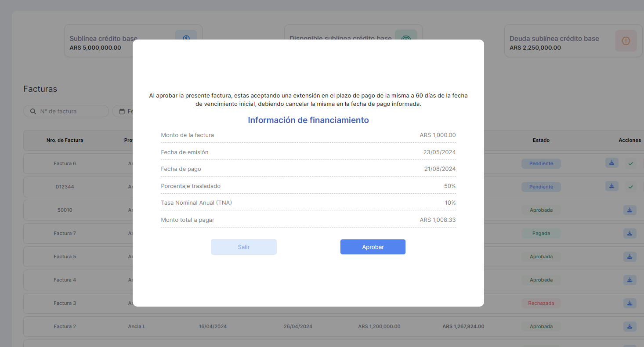
Task: Download invoice 50010
Action: (x=630, y=210)
